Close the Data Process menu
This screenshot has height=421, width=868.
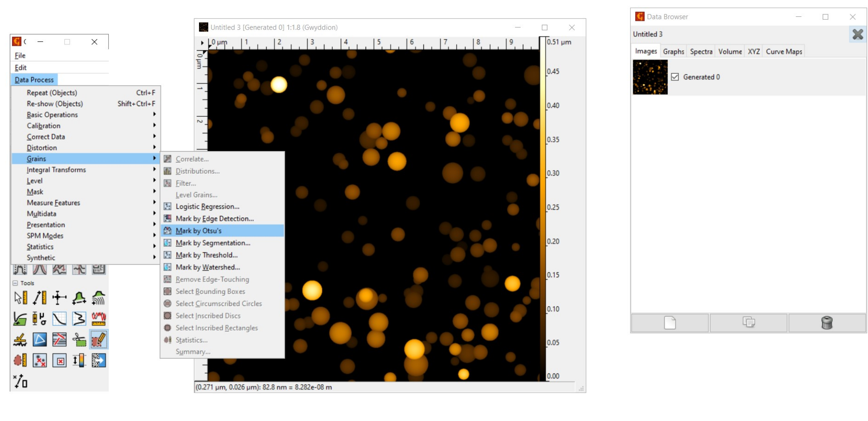pyautogui.click(x=34, y=79)
